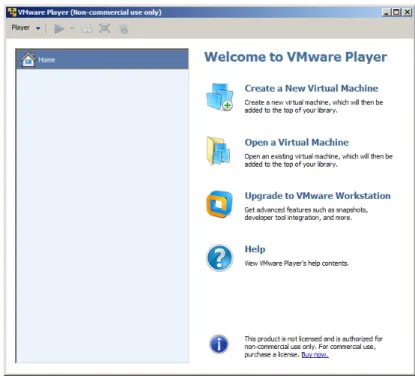415x376 pixels.
Task: Open the Player menu dropdown
Action: click(26, 28)
